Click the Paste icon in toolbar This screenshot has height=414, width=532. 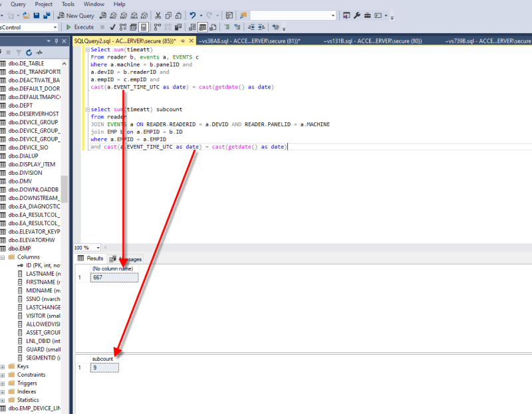(x=178, y=15)
